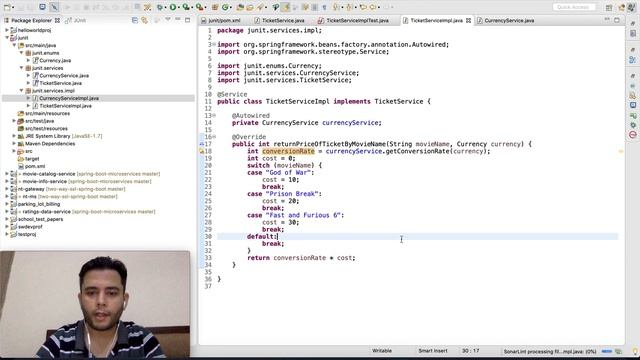This screenshot has width=640, height=360.
Task: Toggle Mark Occurrences highlighter icon
Action: (x=286, y=7)
